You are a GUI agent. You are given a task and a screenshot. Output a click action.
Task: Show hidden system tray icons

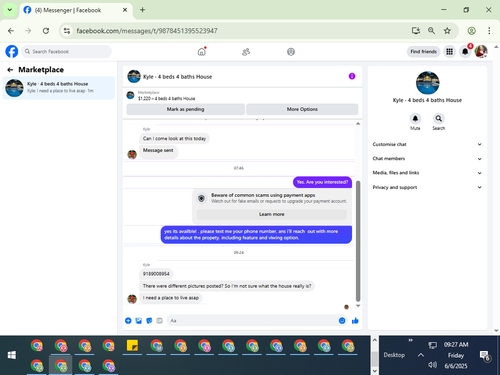tap(421, 355)
